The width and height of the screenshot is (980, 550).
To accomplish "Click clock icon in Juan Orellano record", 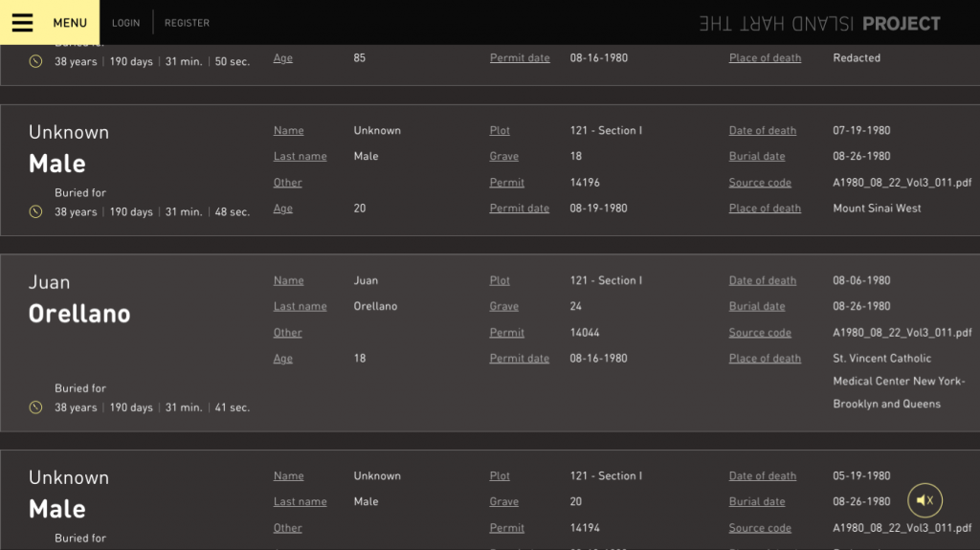I will [x=35, y=407].
